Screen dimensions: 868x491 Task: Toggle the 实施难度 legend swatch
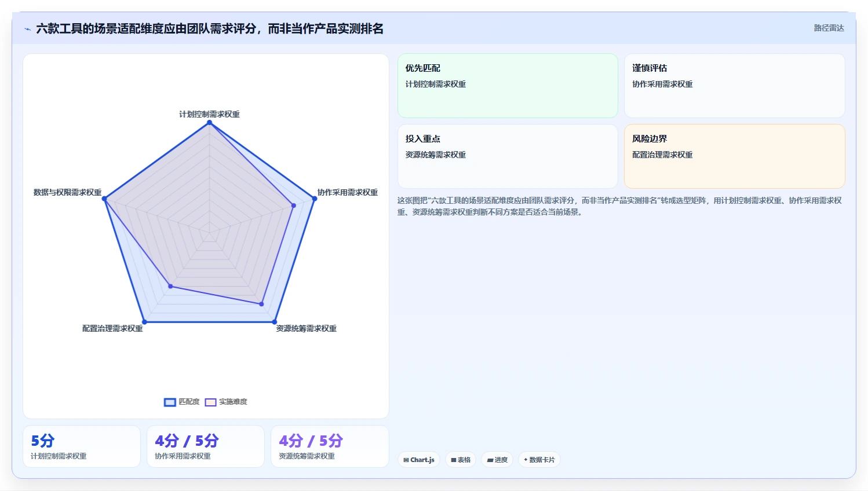[210, 402]
